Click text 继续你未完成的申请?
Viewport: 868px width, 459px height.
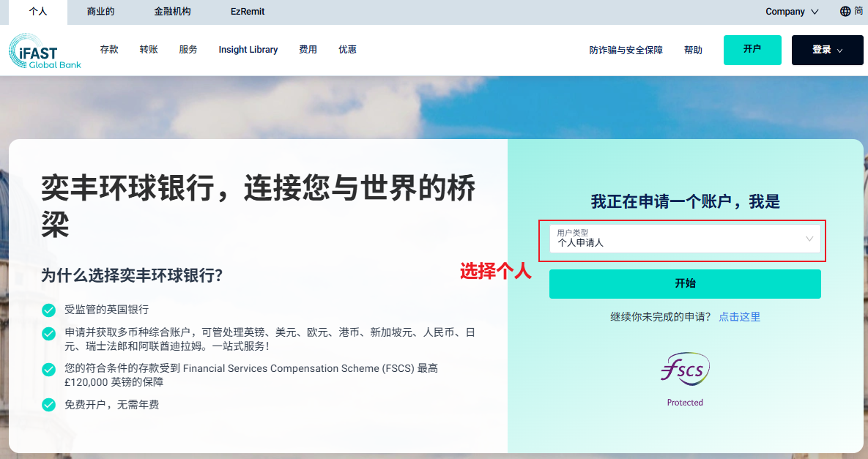coord(660,317)
